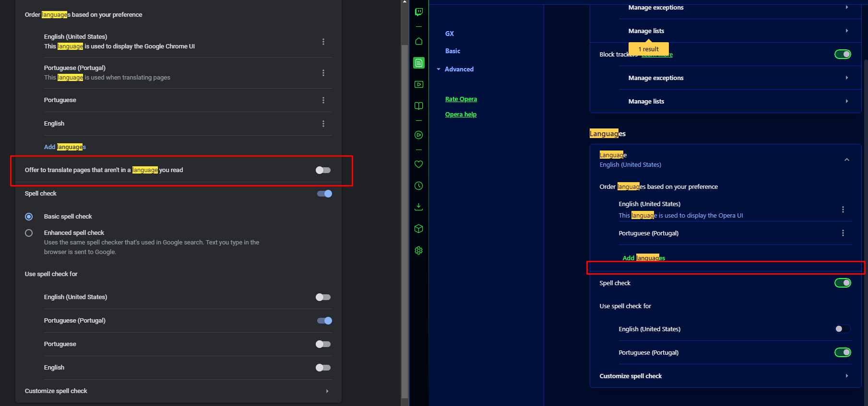Enable Chrome spell check for plain English
The height and width of the screenshot is (406, 868).
coord(323,368)
